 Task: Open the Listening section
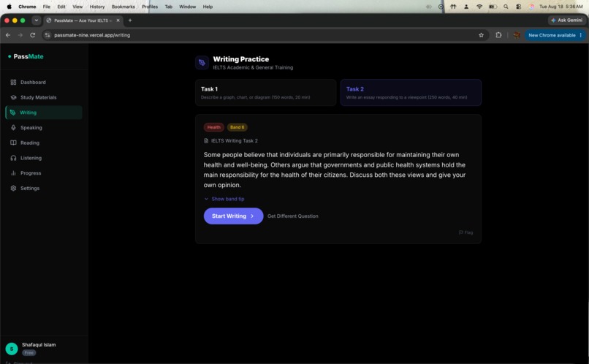(44, 158)
